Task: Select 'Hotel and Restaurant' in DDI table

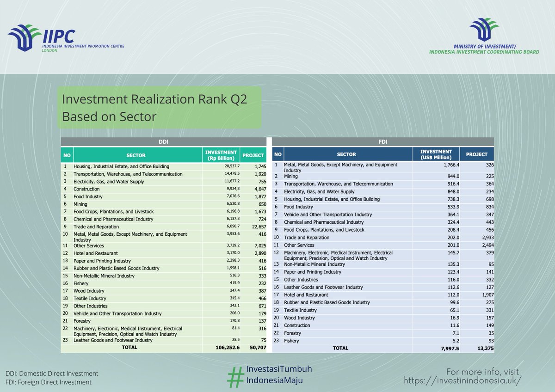Action: pyautogui.click(x=96, y=253)
